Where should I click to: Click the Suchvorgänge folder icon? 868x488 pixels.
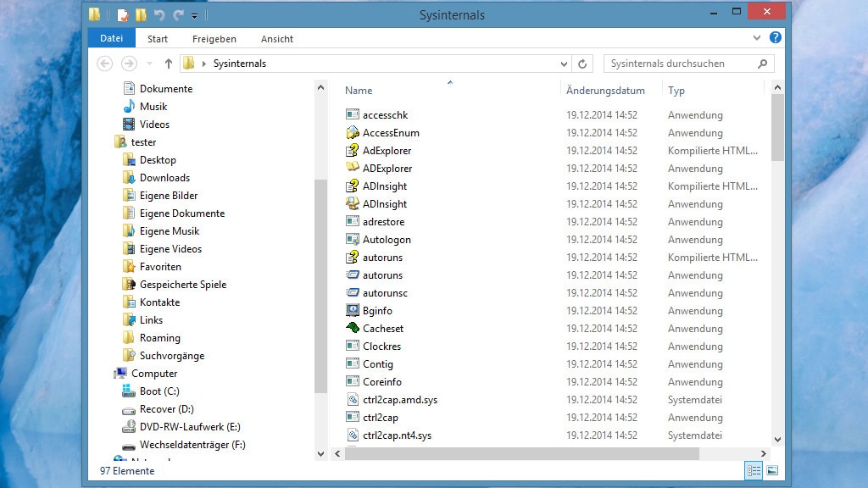click(129, 355)
